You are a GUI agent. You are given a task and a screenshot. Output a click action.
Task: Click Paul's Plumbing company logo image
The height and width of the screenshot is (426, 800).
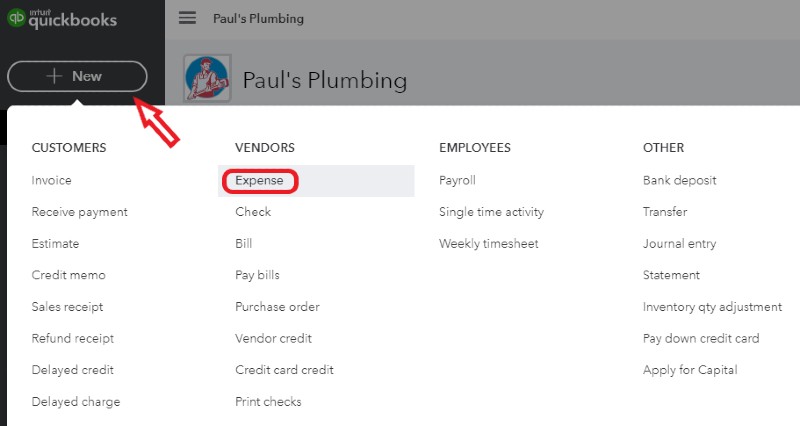[207, 78]
